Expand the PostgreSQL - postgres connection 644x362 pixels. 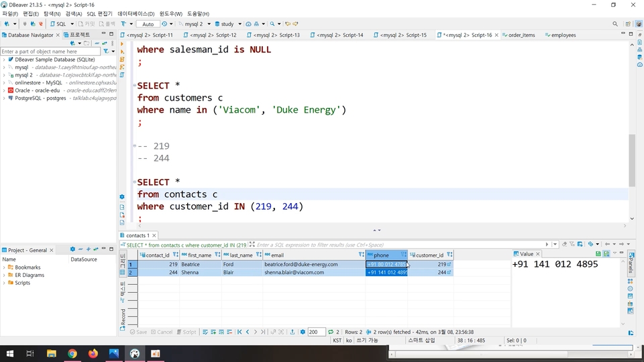click(x=4, y=98)
